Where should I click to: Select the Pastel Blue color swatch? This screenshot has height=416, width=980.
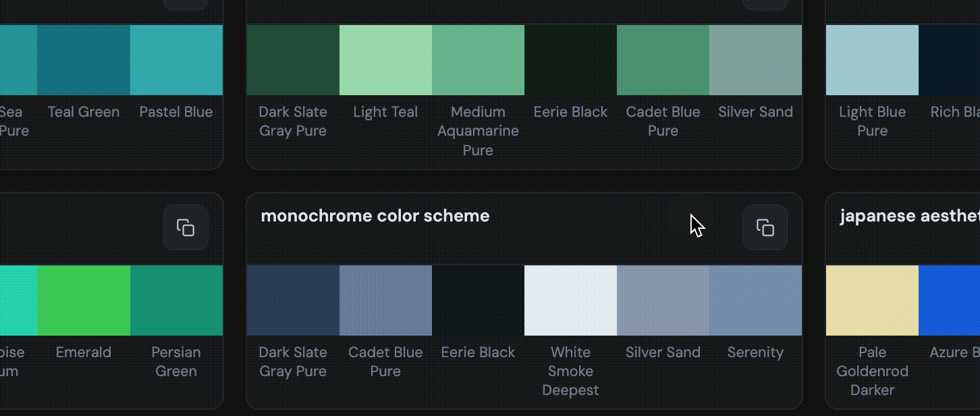pyautogui.click(x=176, y=60)
